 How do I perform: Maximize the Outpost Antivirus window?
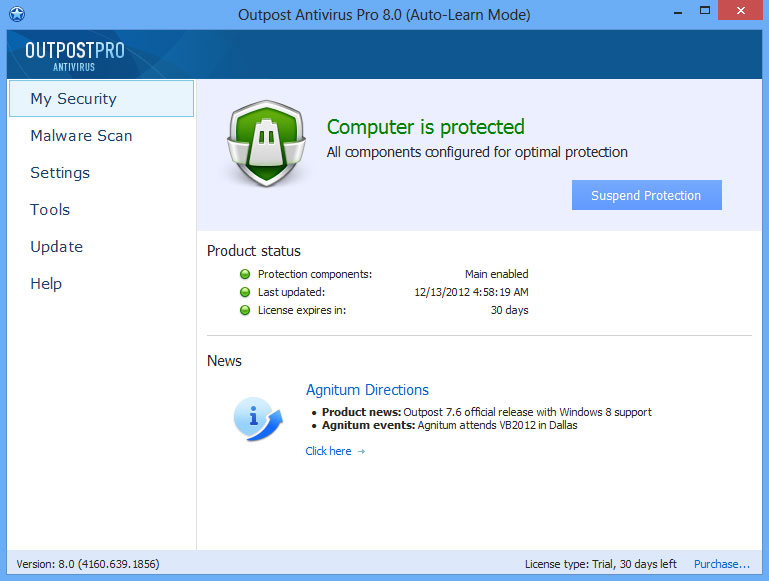click(x=705, y=10)
